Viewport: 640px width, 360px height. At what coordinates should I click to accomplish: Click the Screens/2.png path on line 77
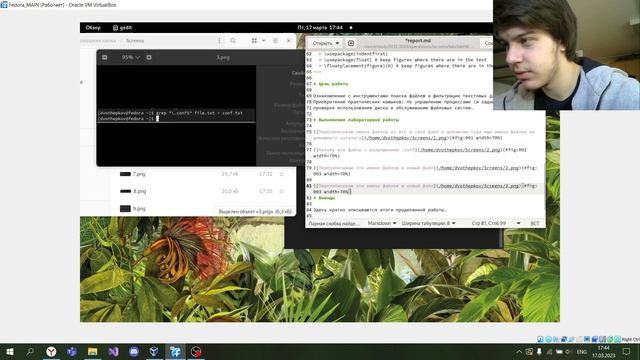click(x=460, y=150)
